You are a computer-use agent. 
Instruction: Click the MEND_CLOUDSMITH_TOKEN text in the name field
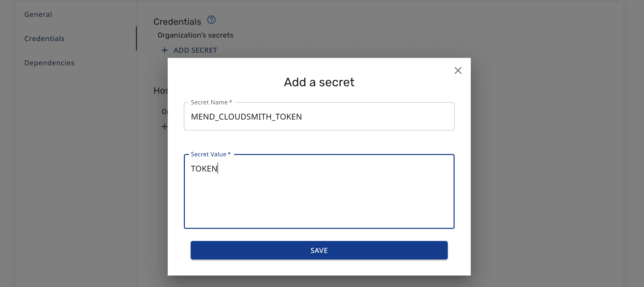246,117
